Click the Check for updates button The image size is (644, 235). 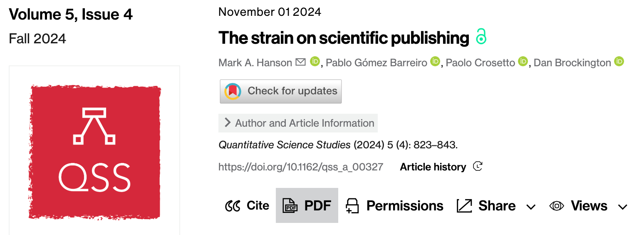coord(281,91)
